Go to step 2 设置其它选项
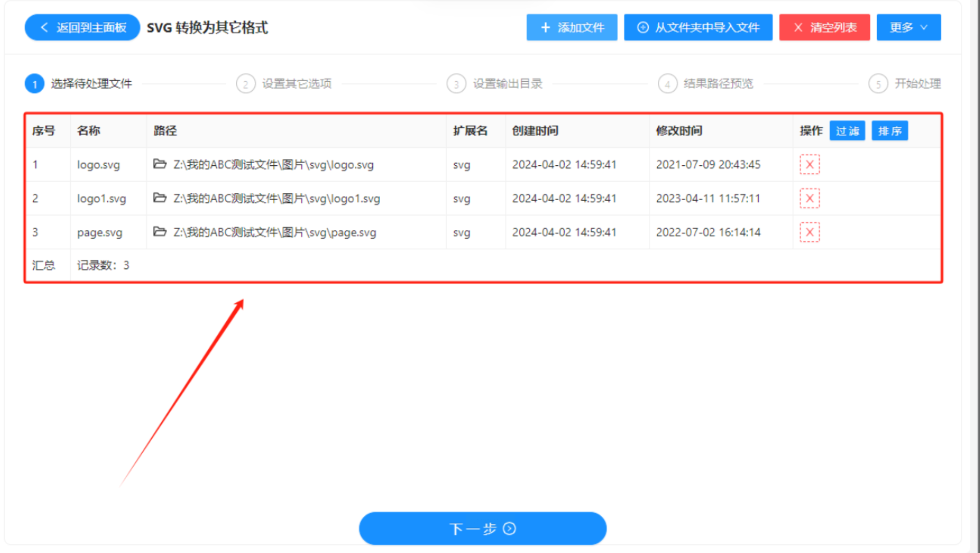 296,84
